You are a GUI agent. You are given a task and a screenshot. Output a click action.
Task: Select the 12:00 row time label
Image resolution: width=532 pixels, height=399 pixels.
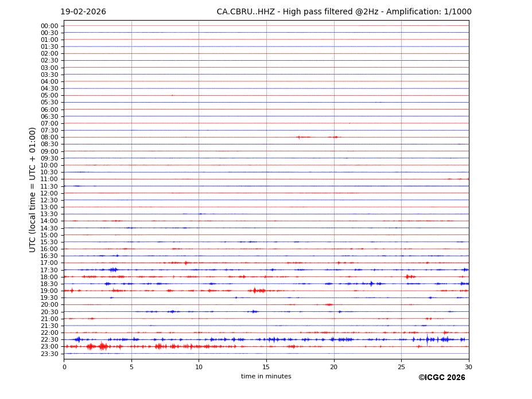49,193
